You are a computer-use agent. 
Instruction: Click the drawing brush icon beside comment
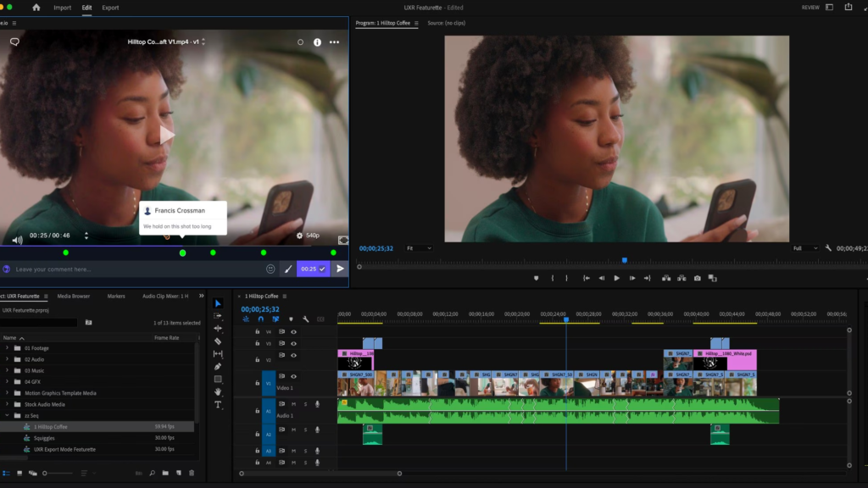(x=287, y=269)
